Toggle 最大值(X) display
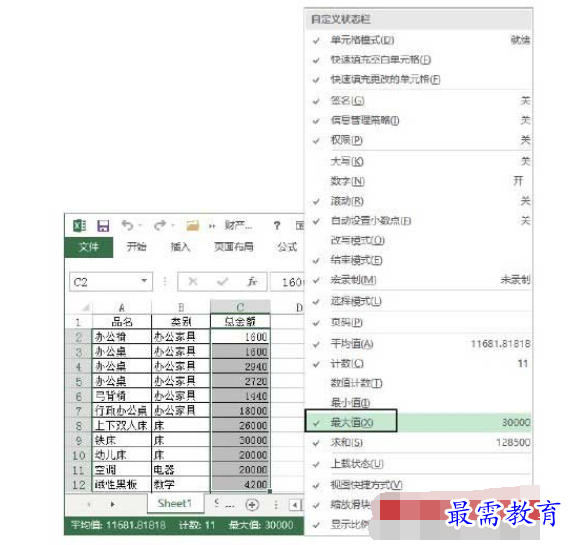 418,422
